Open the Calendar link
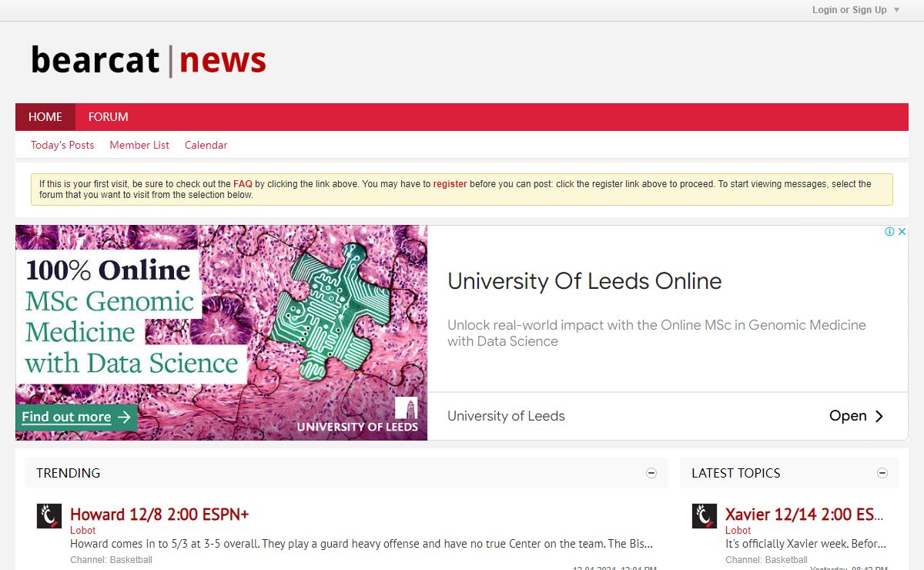This screenshot has width=924, height=570. coord(206,145)
